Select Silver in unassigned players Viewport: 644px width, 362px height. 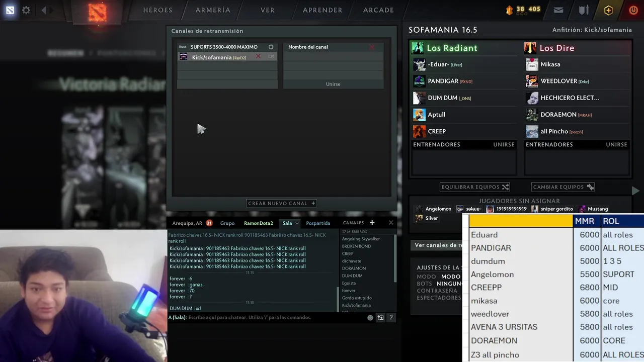tap(427, 218)
